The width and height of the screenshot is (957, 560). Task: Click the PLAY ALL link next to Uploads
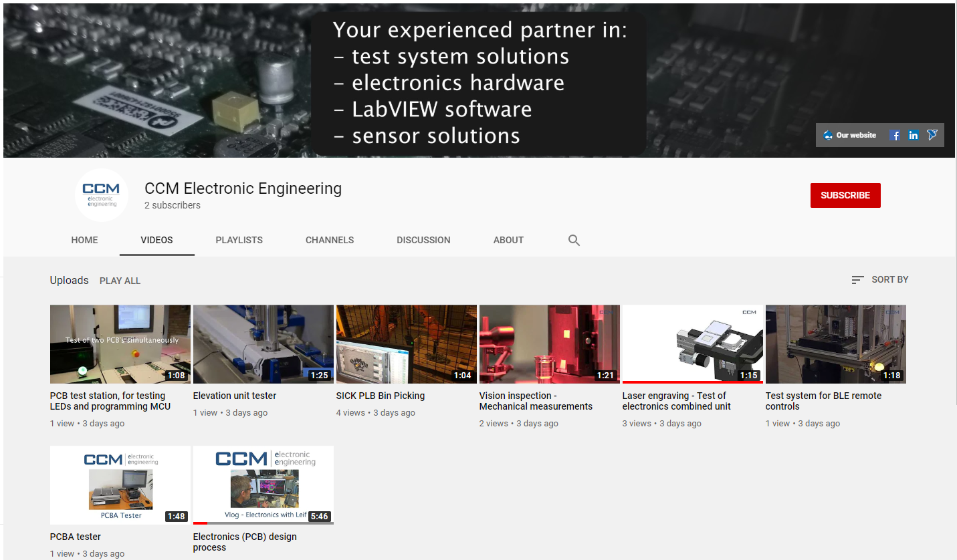click(x=120, y=281)
